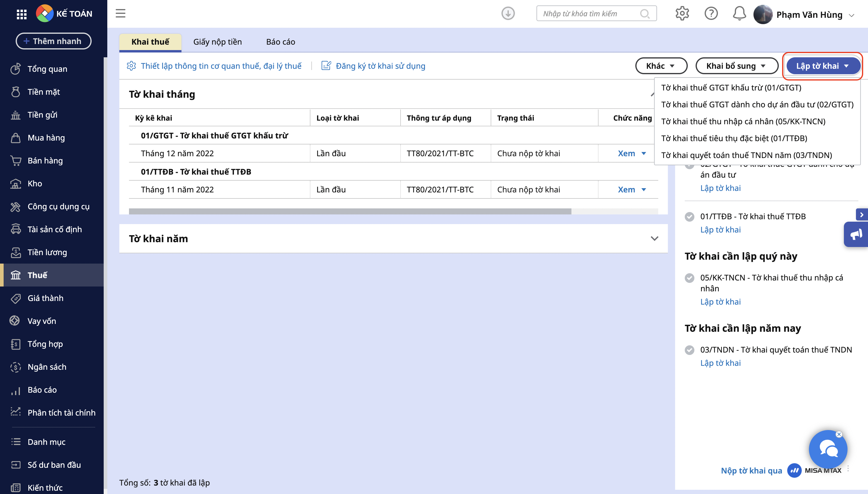Expand the Tờ khai năm section
The height and width of the screenshot is (494, 868).
(654, 239)
